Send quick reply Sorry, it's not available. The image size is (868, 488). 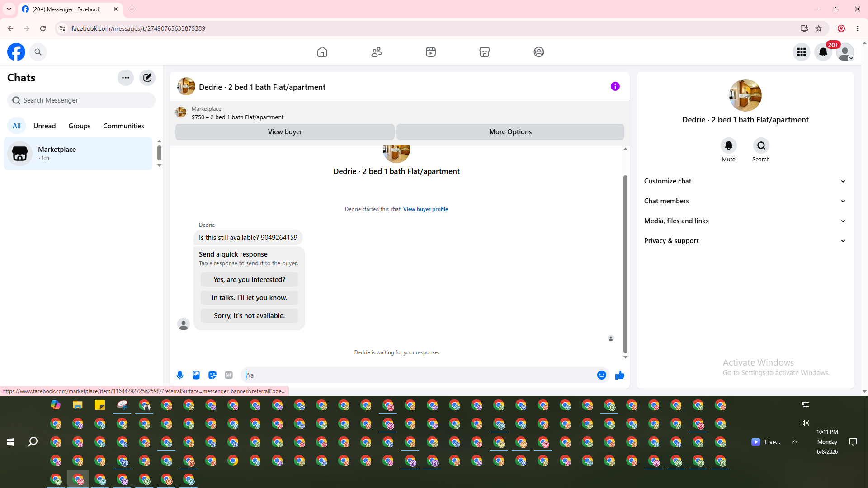pyautogui.click(x=249, y=316)
